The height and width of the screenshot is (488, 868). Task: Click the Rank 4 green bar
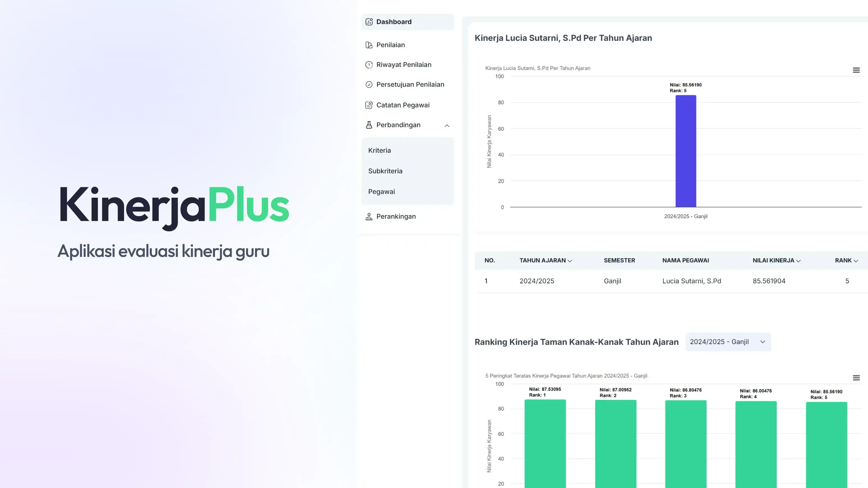756,445
